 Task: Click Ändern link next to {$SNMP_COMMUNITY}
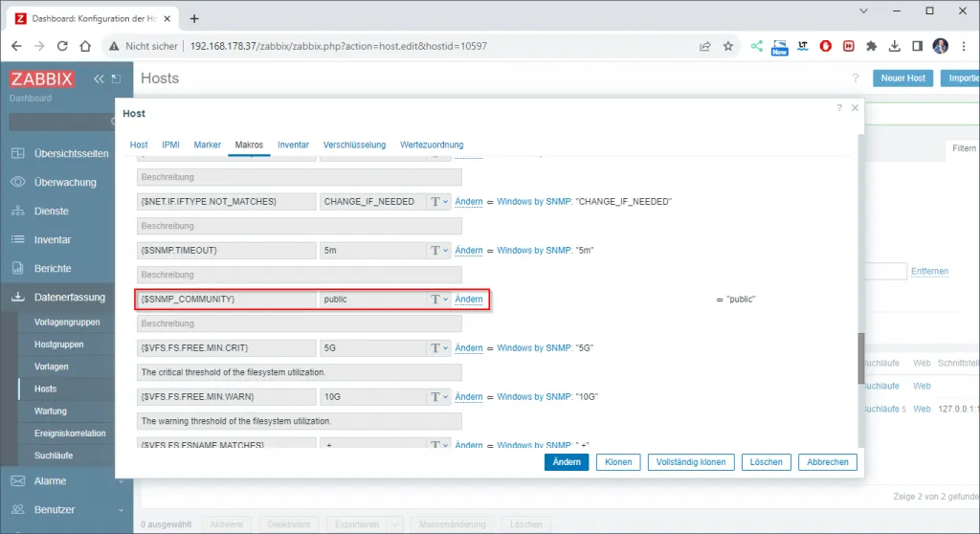click(x=469, y=300)
